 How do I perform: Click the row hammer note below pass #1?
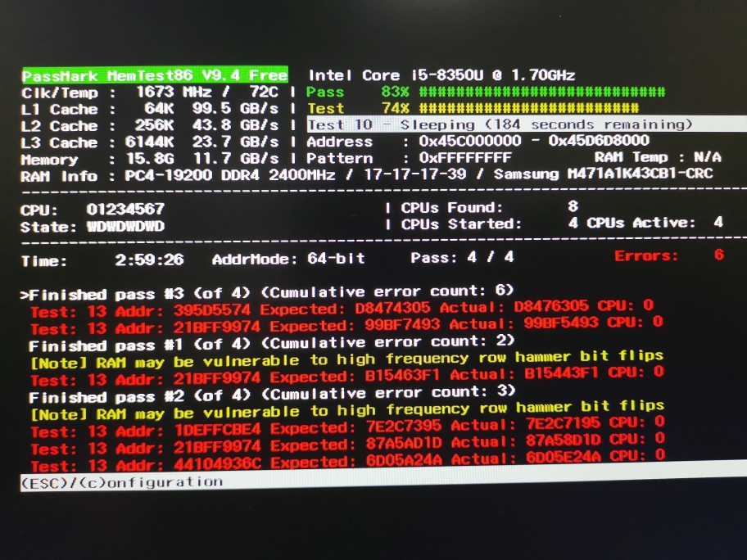(x=347, y=359)
